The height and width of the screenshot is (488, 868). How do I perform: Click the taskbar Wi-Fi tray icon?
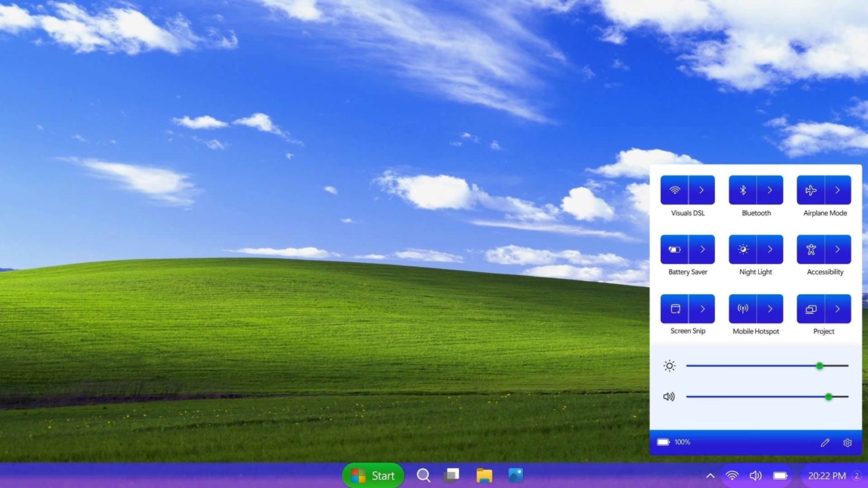point(732,476)
